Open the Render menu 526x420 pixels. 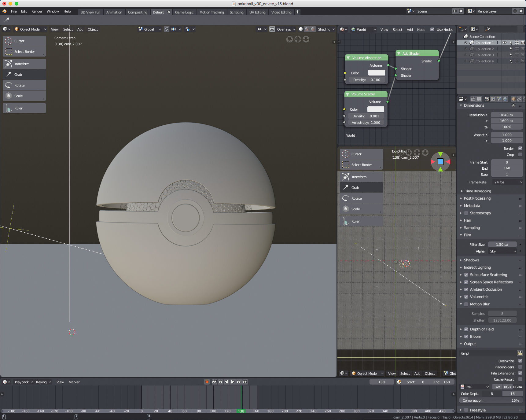click(37, 11)
